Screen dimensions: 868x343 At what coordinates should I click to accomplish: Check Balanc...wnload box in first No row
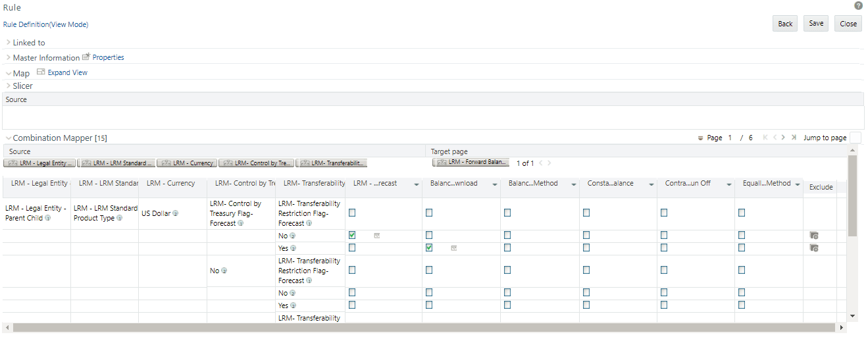point(429,235)
